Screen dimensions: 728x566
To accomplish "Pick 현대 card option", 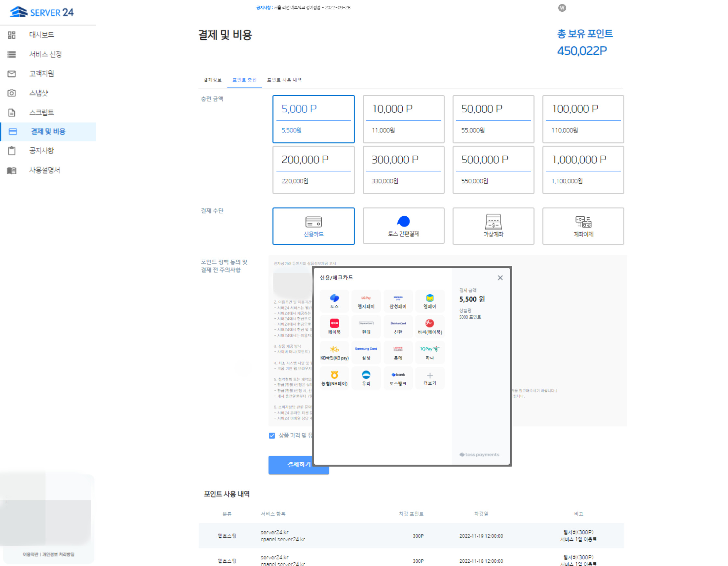I will click(366, 327).
